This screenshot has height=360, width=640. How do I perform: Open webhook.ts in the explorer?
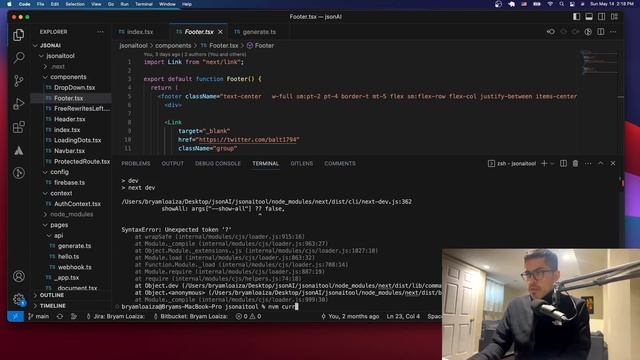click(x=74, y=267)
